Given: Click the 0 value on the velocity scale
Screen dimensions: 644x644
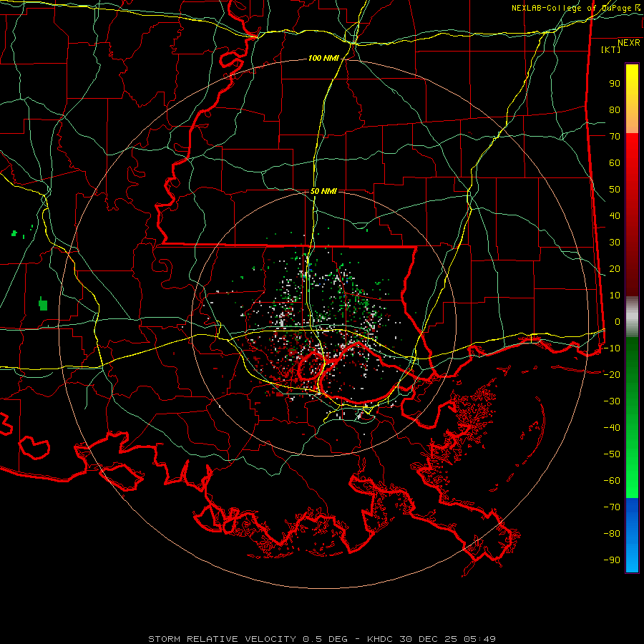Looking at the screenshot, I should tap(618, 322).
